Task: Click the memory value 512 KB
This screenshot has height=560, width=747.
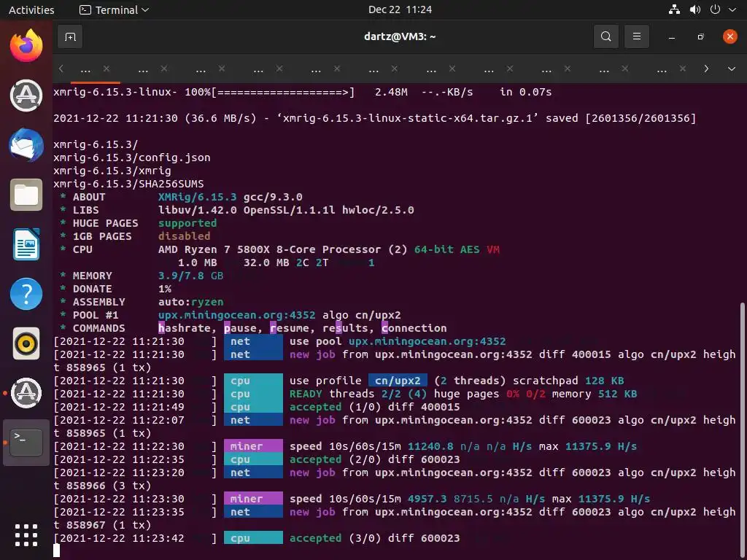Action: pyautogui.click(x=617, y=394)
